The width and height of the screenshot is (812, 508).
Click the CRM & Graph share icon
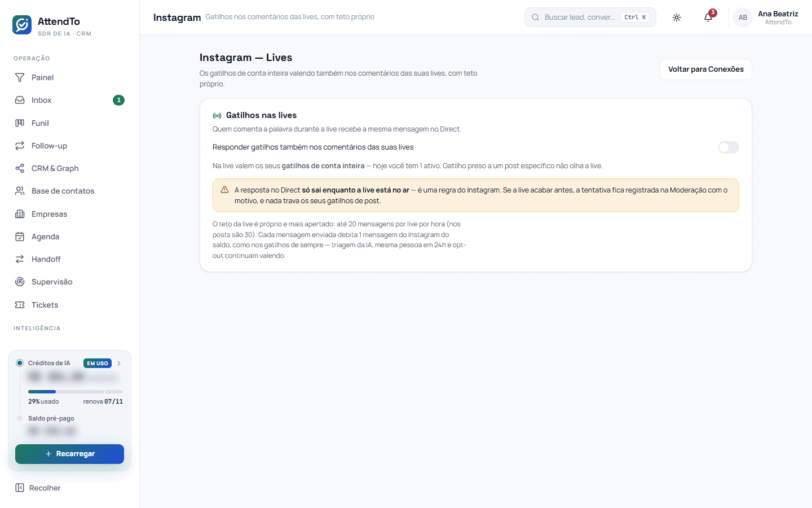[20, 168]
